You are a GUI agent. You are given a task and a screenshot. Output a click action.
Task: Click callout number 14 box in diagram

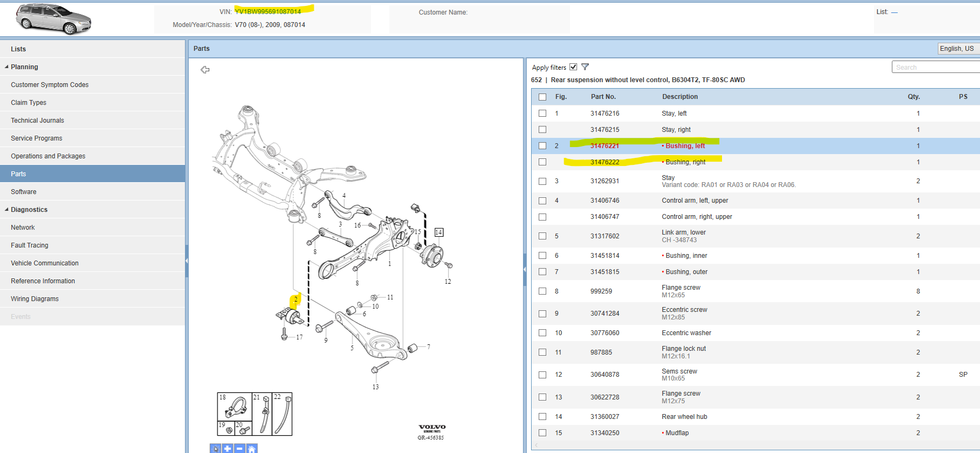439,232
